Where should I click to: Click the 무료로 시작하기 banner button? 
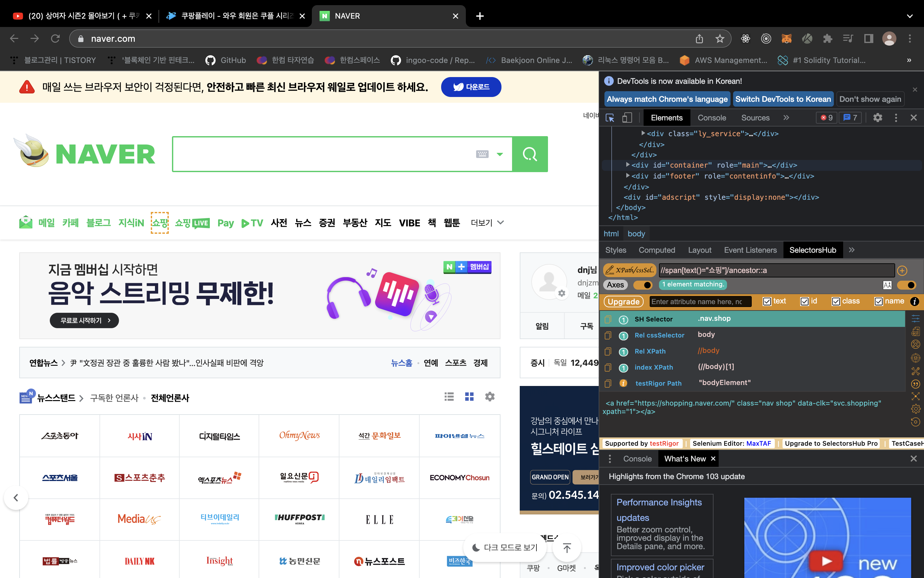click(x=84, y=320)
